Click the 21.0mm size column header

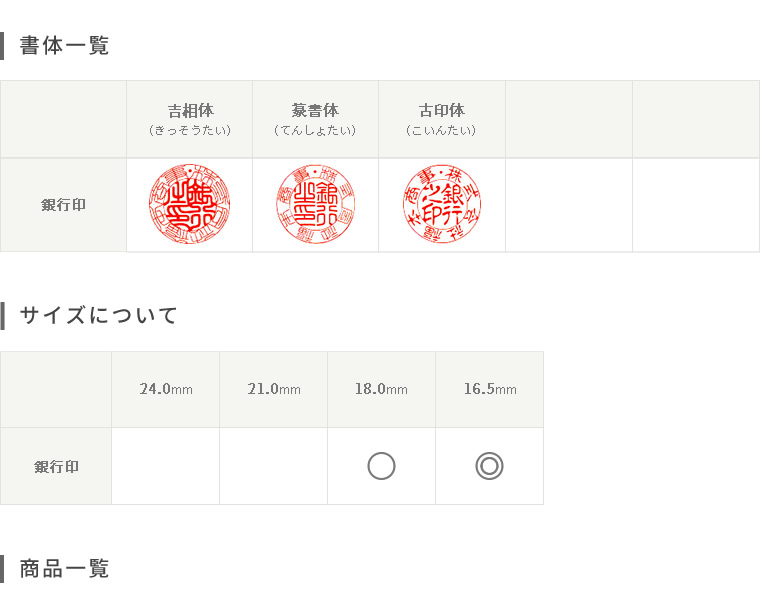274,389
